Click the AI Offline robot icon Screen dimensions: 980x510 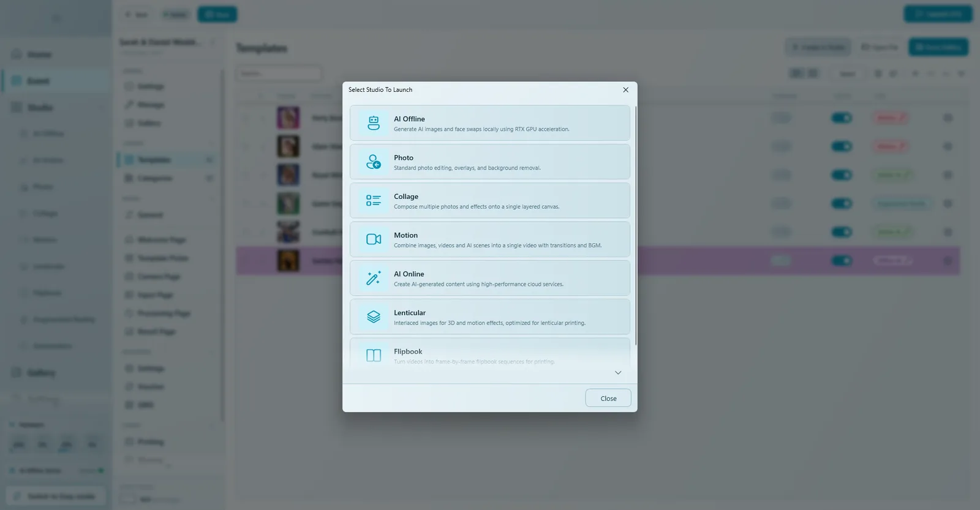pyautogui.click(x=374, y=123)
